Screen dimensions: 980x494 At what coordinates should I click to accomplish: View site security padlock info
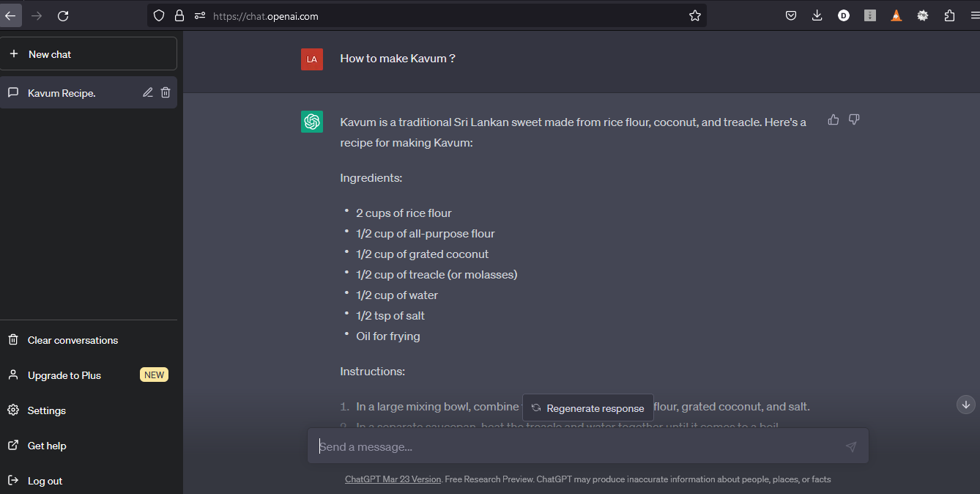179,15
